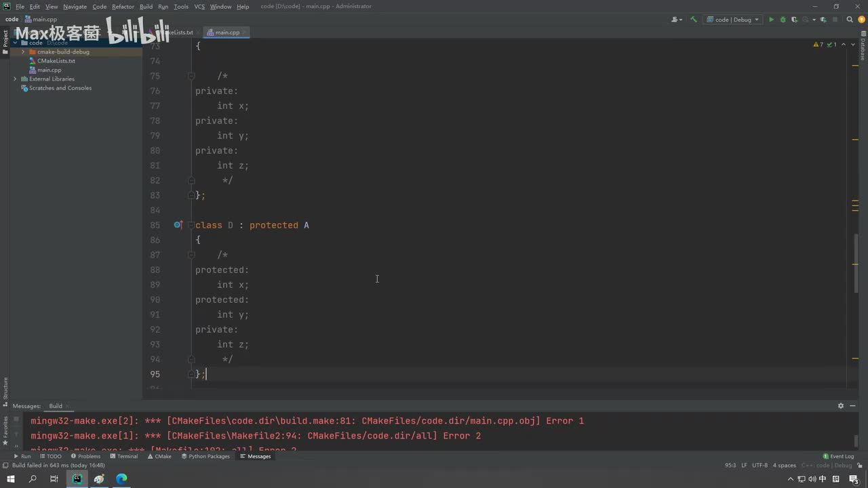Open the Python Packages tool window
The width and height of the screenshot is (868, 488).
pyautogui.click(x=205, y=457)
